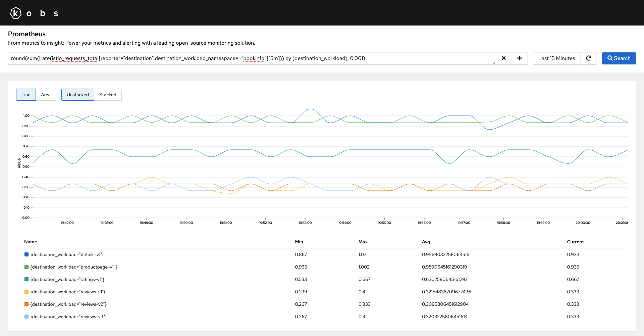644x336 pixels.
Task: Click the Max column header
Action: [363, 242]
